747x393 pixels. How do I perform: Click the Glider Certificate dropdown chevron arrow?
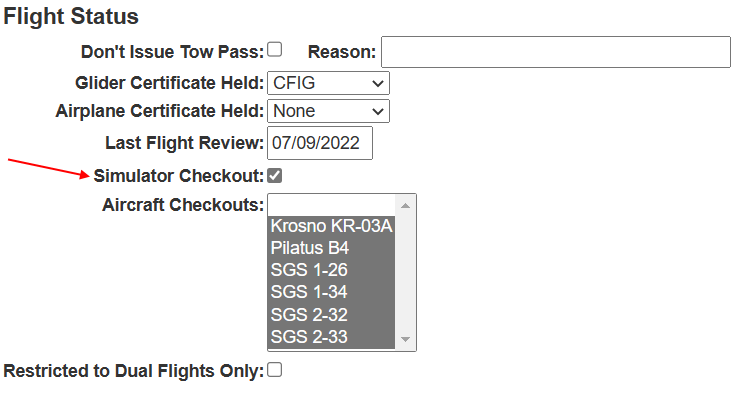click(x=378, y=83)
